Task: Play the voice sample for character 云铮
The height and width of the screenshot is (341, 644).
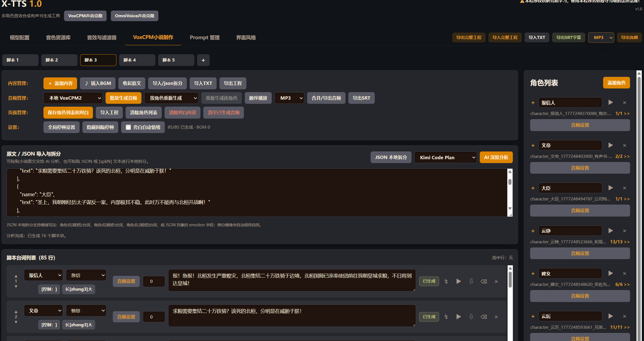Action: (611, 231)
